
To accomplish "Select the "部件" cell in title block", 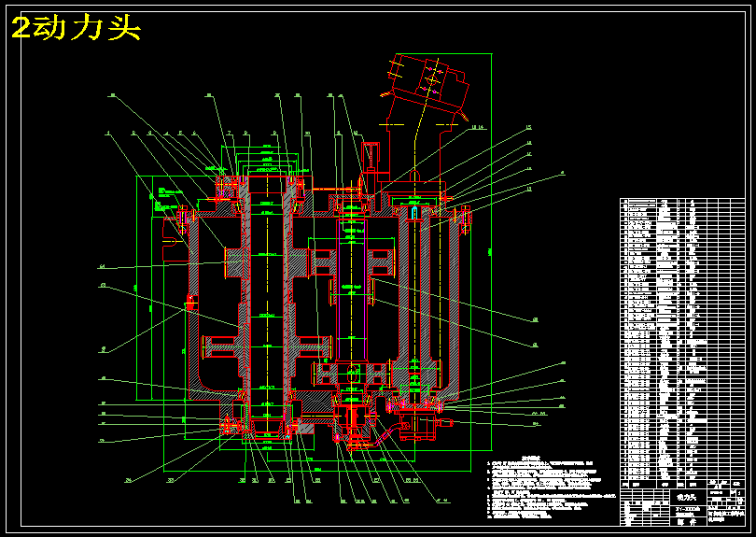I will (687, 521).
